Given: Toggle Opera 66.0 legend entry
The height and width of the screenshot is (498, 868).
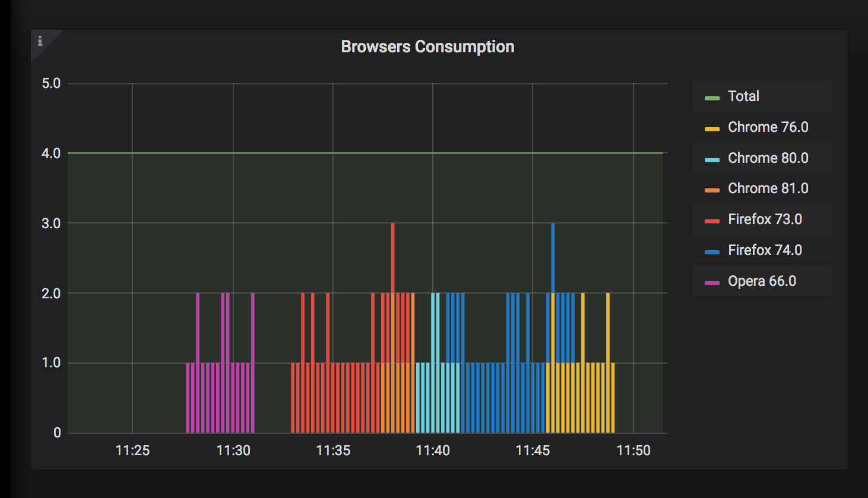Looking at the screenshot, I should 762,281.
